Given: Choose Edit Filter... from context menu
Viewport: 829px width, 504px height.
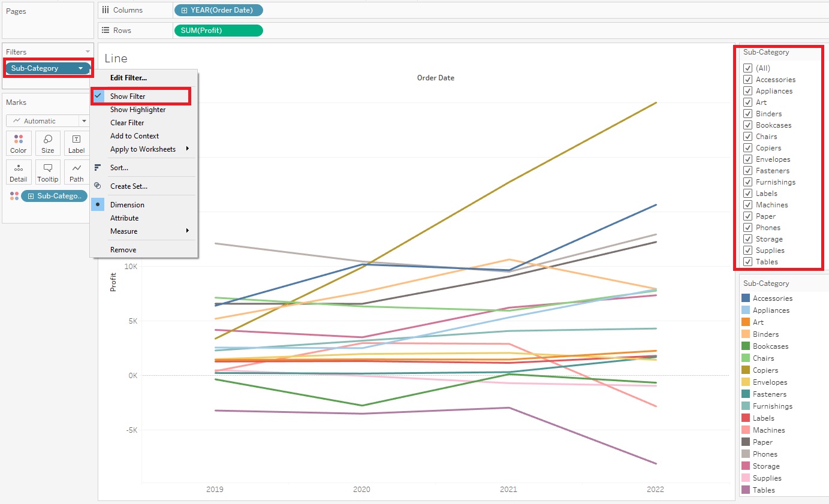Looking at the screenshot, I should pos(144,78).
